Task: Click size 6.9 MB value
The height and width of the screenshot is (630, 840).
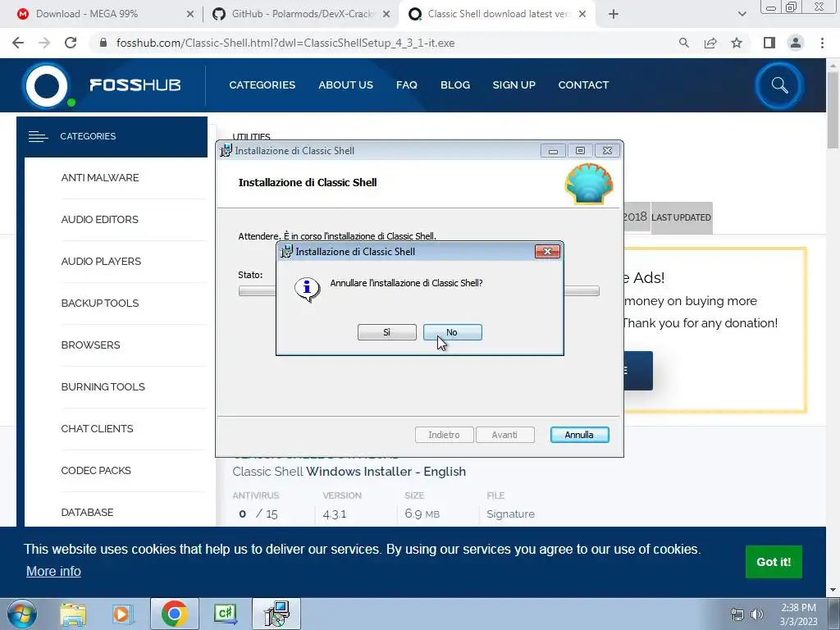Action: point(422,514)
